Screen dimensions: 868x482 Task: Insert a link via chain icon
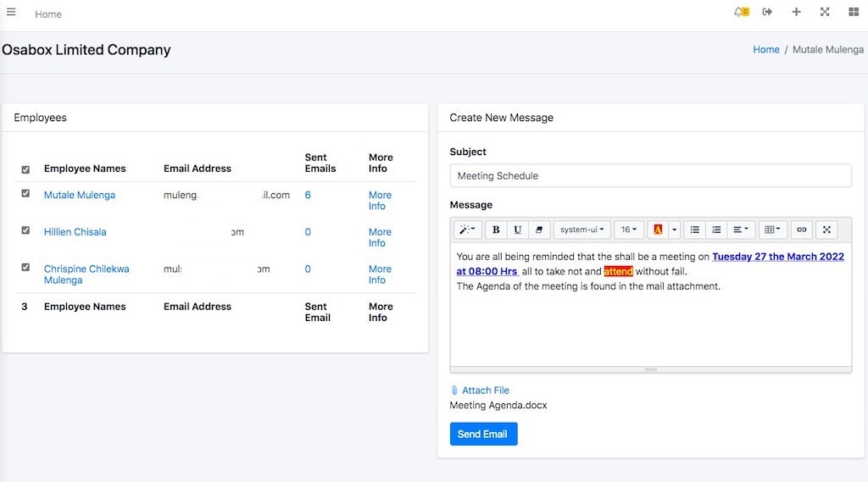[x=802, y=230]
